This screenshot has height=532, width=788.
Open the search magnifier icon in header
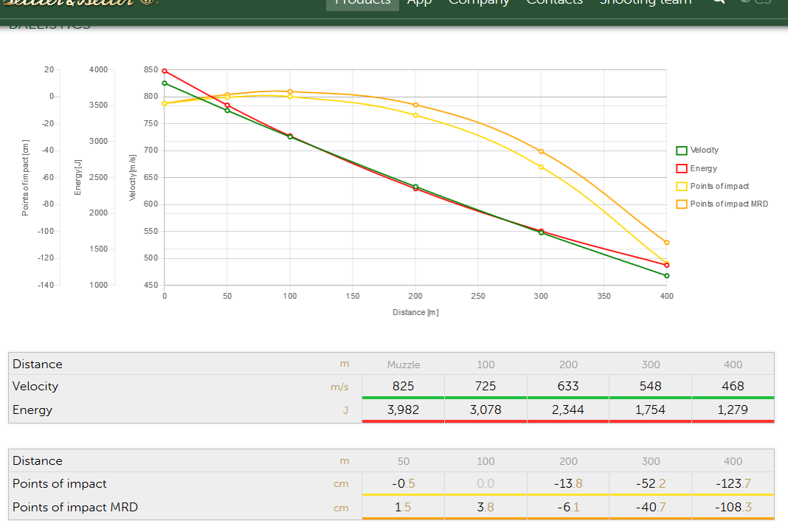pos(718,2)
